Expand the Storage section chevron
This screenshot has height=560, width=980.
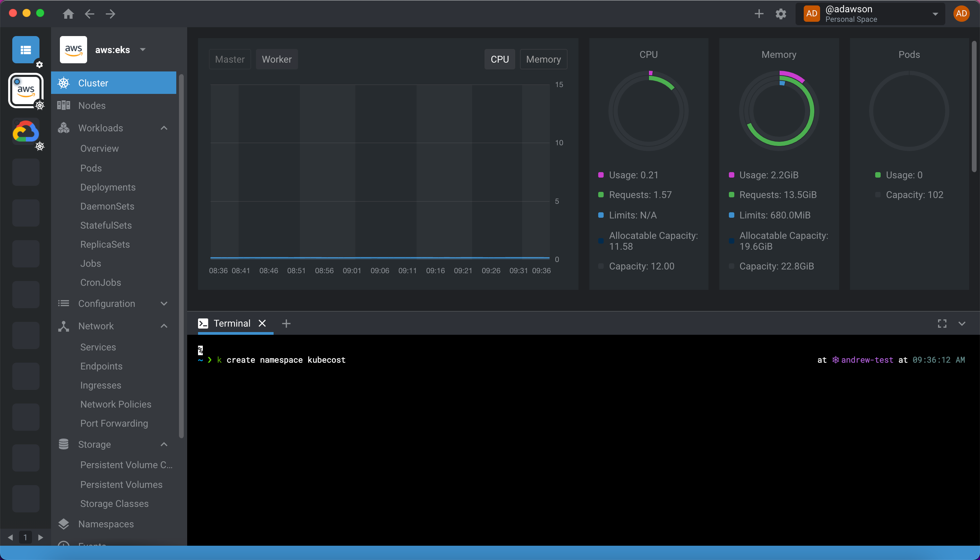164,444
